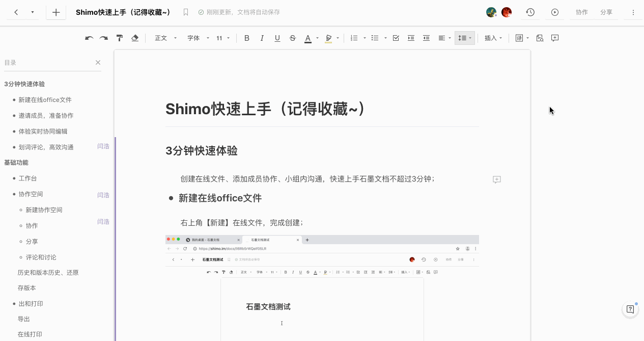Click the 3分钟快速体验 heading in the document
Image resolution: width=644 pixels, height=341 pixels.
coord(202,151)
